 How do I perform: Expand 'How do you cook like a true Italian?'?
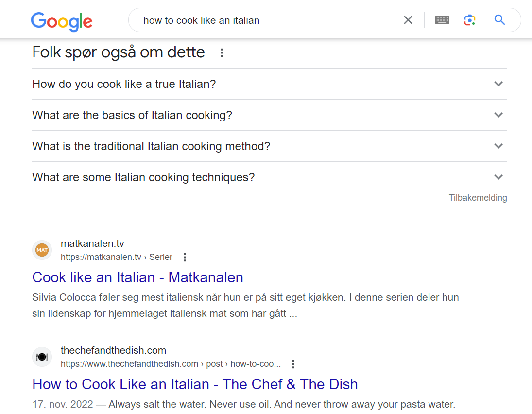[269, 84]
